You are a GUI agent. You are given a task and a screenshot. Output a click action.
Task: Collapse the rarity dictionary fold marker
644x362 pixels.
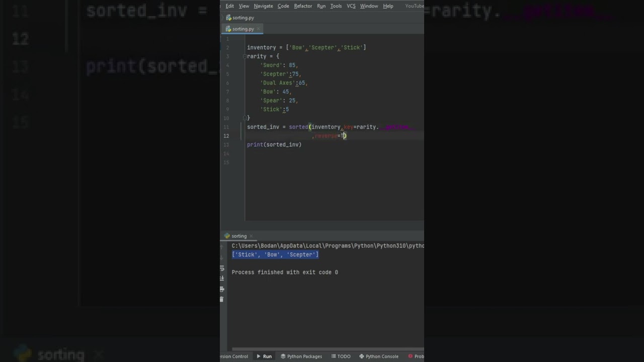coord(245,56)
